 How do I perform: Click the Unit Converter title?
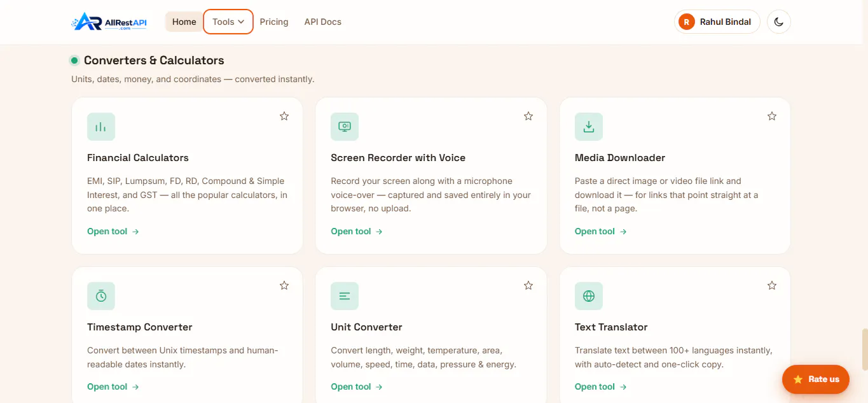[366, 327]
